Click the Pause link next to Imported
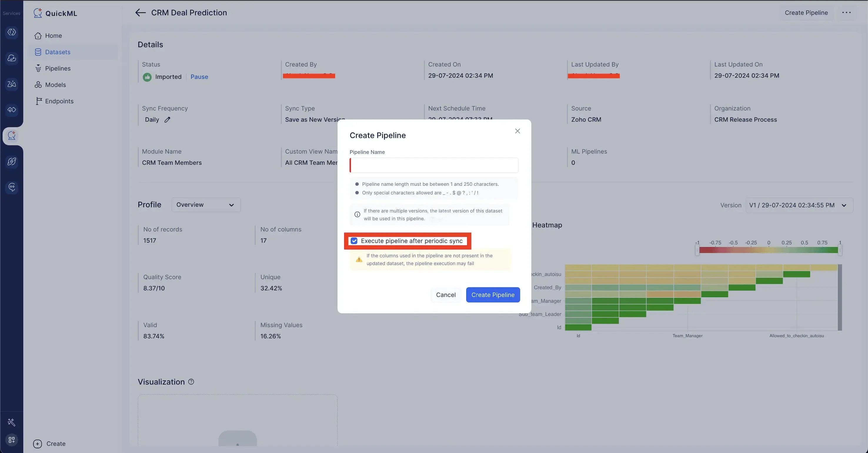Viewport: 868px width, 453px height. tap(199, 77)
